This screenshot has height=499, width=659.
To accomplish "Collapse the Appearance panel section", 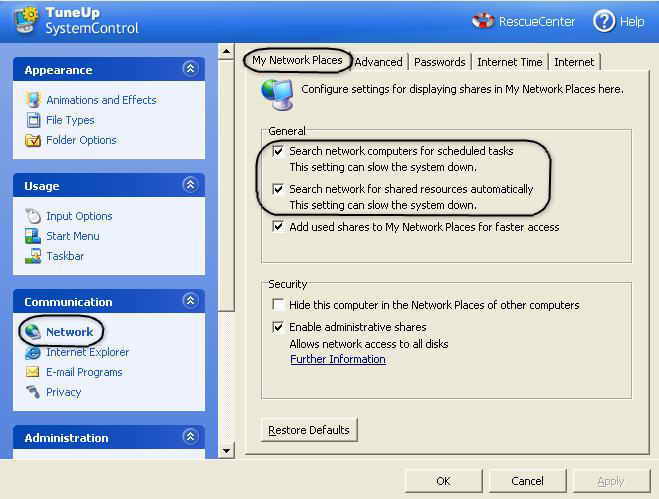I will pos(190,69).
